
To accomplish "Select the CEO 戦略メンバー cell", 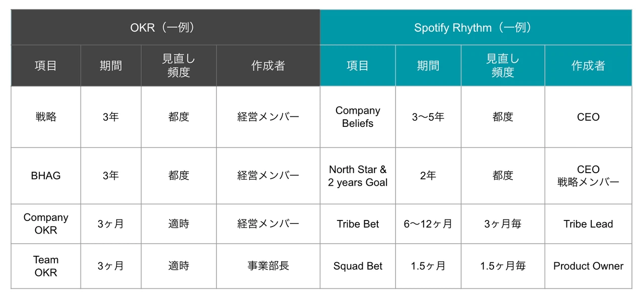I will [588, 176].
